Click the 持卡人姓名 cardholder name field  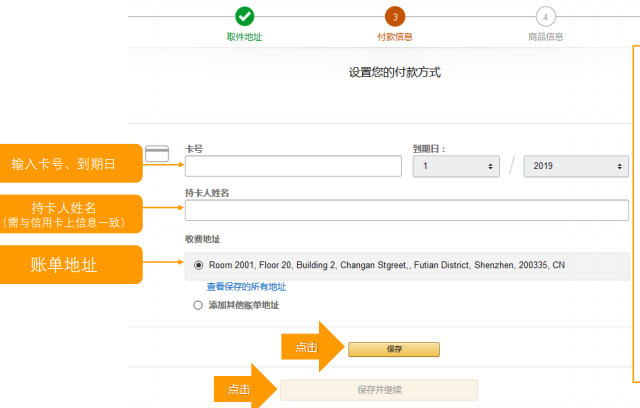[x=406, y=210]
